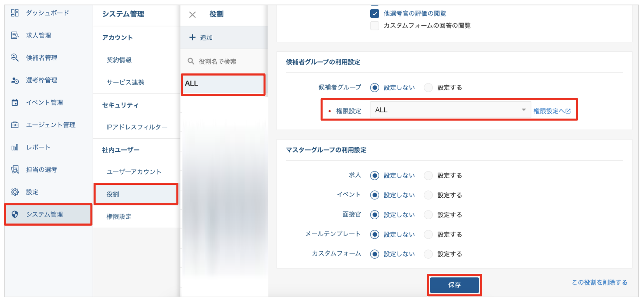Screen dimensions: 644x301
Task: Click the レポート bar chart icon
Action: pos(15,147)
